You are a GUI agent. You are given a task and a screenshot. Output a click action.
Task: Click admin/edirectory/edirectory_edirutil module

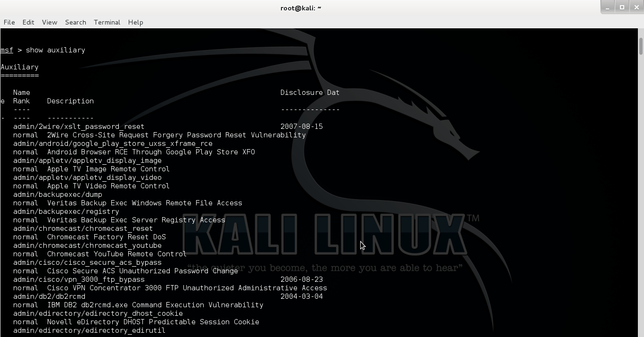(x=90, y=330)
